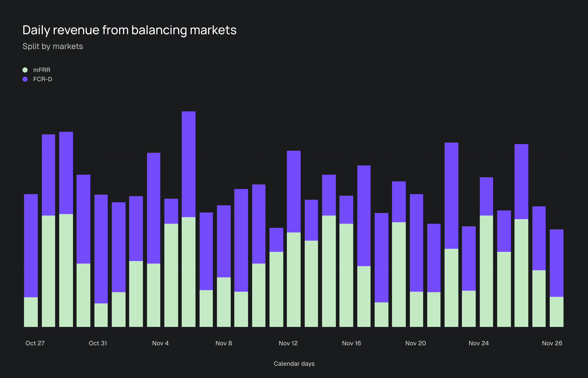Click the purple segment of the Nov 26 bar
This screenshot has height=378, width=588.
pyautogui.click(x=556, y=263)
